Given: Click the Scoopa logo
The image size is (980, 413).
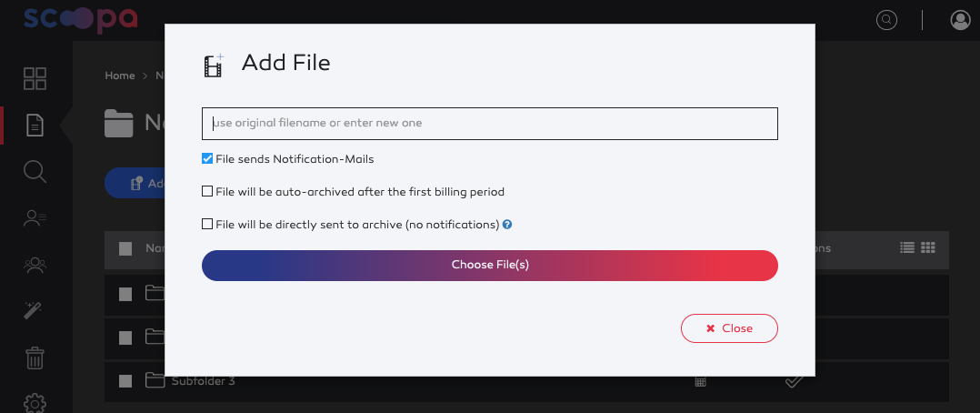Looking at the screenshot, I should [81, 18].
